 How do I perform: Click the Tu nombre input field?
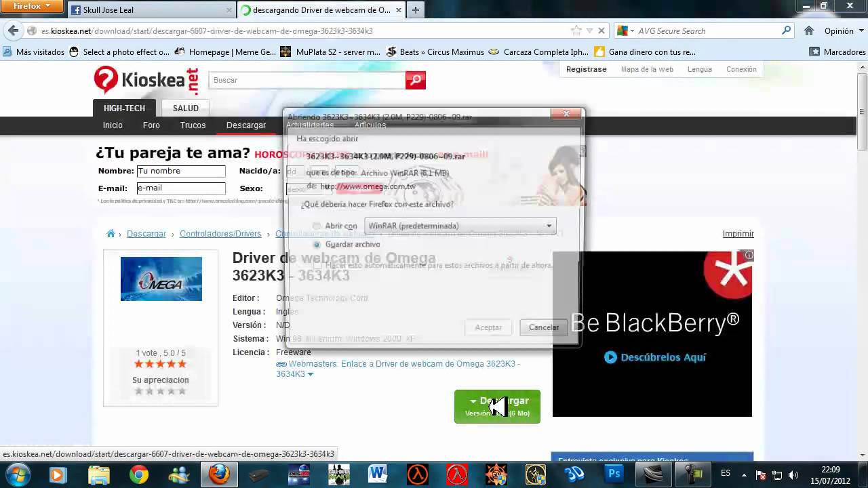click(x=181, y=171)
